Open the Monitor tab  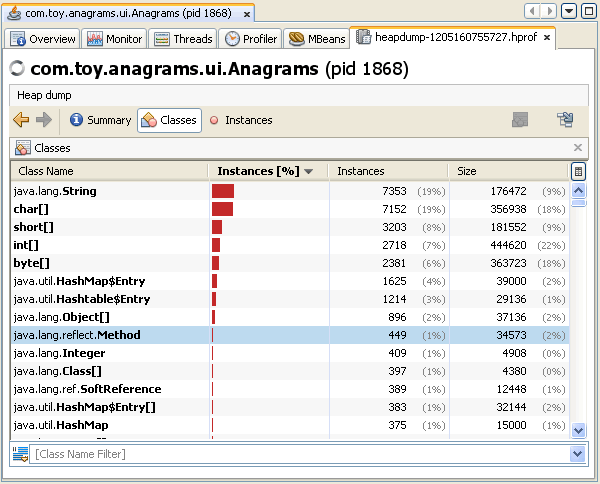click(115, 39)
